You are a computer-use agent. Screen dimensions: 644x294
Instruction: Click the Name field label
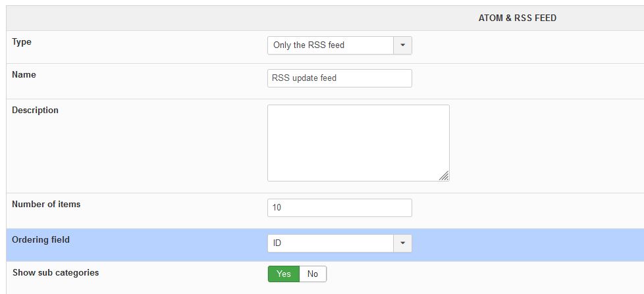(24, 75)
